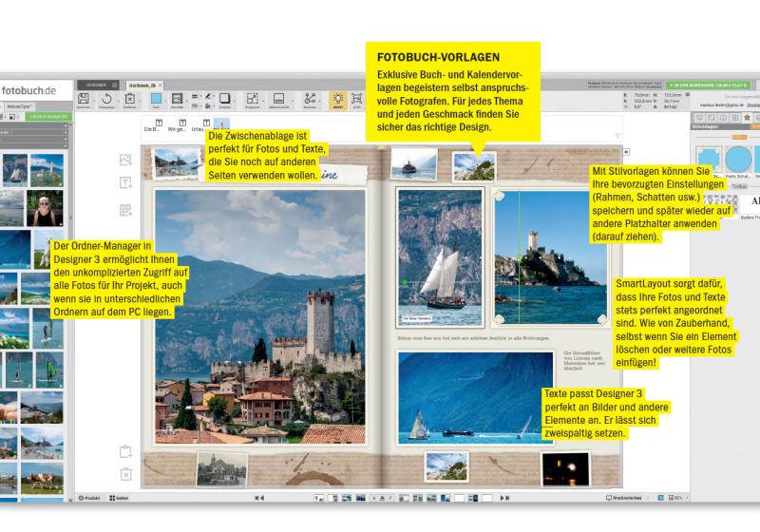
Task: Click the node connection icon in toolbar
Action: [x=310, y=99]
